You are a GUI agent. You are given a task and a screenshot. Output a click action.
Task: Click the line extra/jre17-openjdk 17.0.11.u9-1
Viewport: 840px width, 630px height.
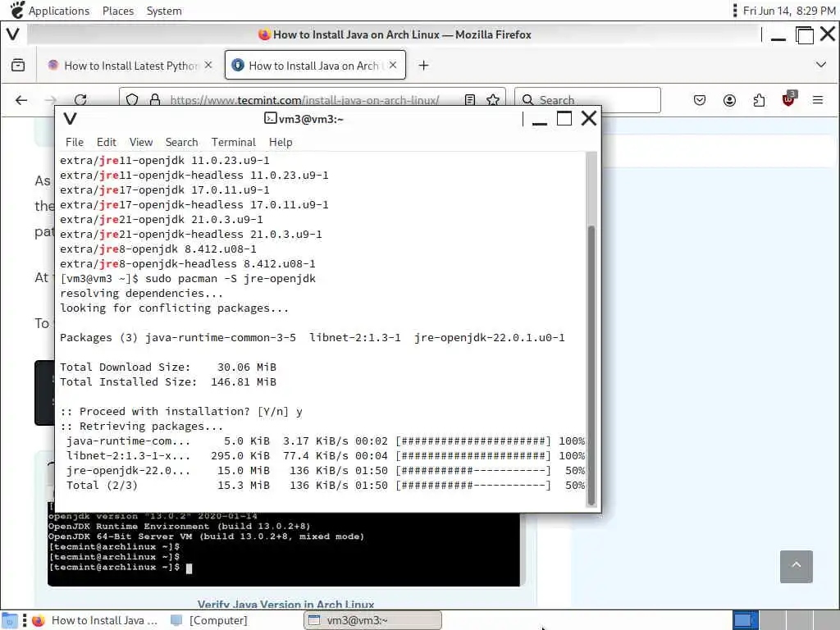pyautogui.click(x=164, y=190)
